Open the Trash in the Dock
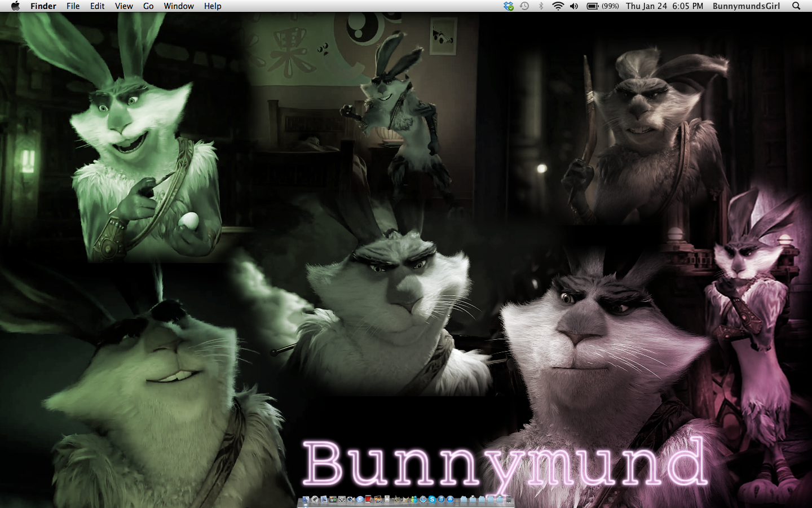812x508 pixels. (509, 499)
